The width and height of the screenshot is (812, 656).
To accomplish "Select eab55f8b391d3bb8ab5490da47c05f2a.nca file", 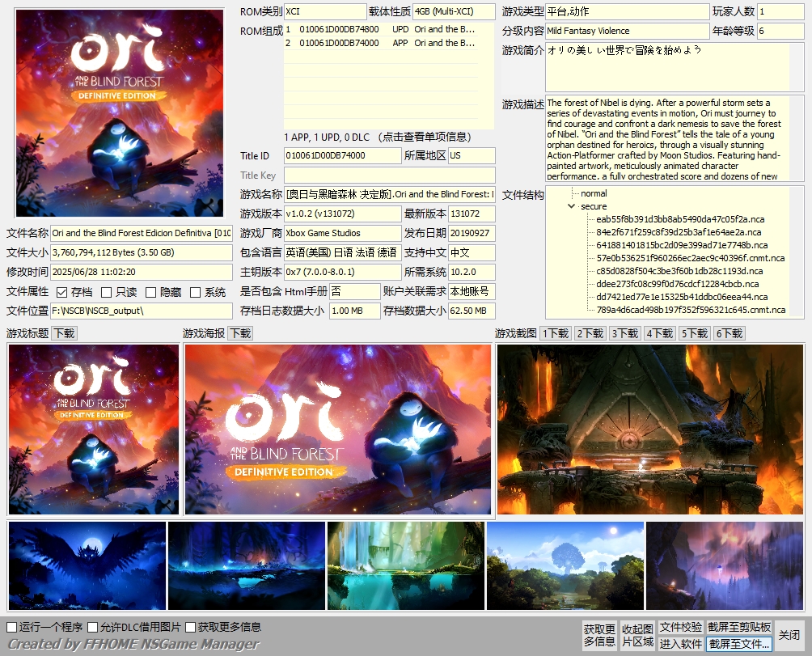I will [x=680, y=219].
